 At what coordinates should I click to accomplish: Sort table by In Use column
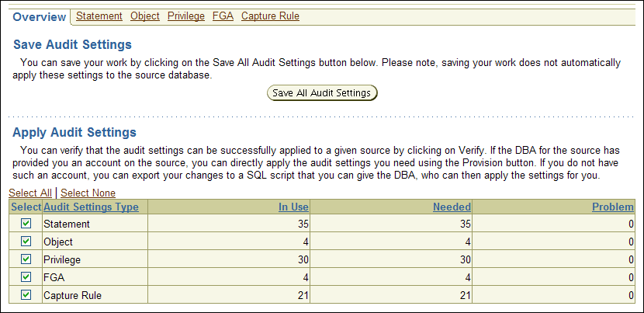[x=293, y=207]
